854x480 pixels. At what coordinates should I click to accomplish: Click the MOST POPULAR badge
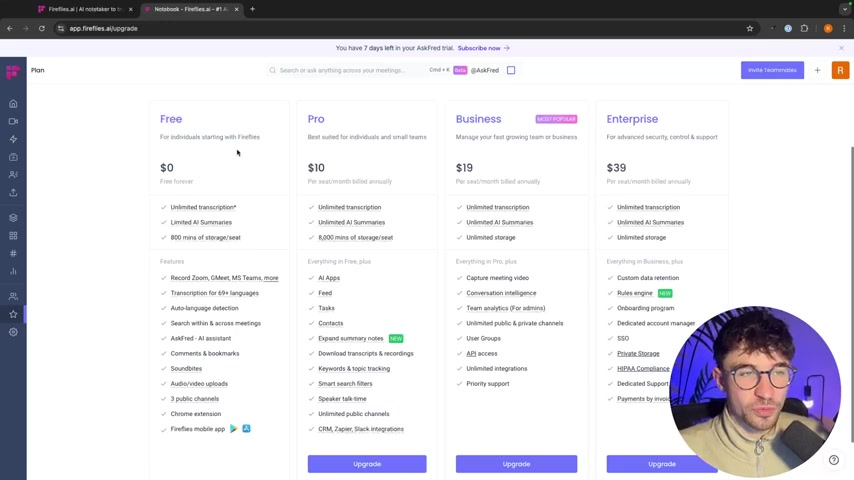click(556, 119)
